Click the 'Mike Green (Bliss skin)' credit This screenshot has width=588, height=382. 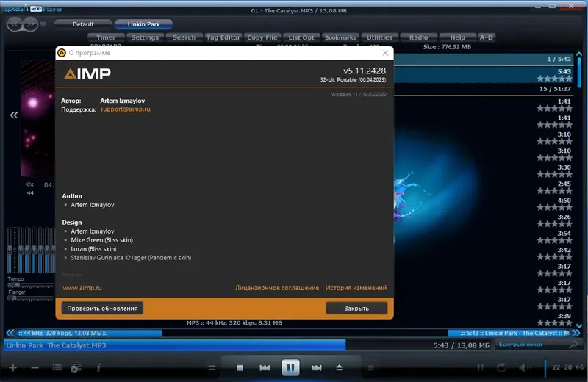[102, 240]
